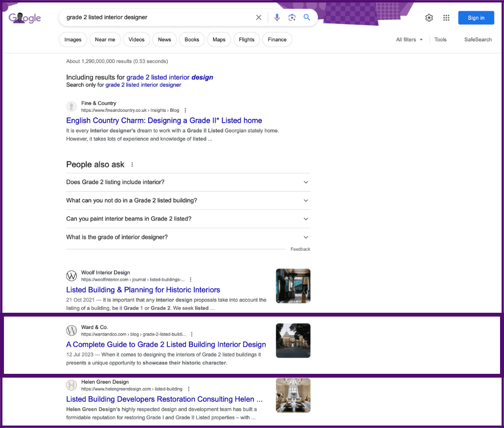Open the settings gear icon

(429, 18)
